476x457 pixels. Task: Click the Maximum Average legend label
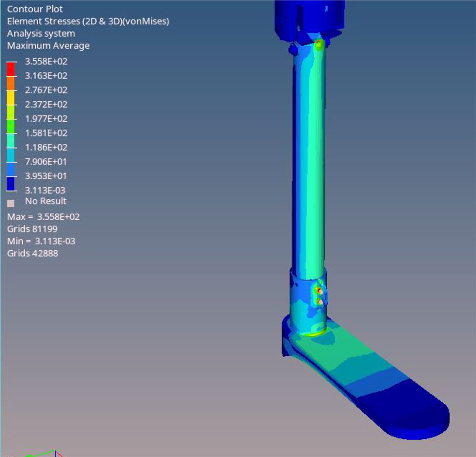coord(48,46)
